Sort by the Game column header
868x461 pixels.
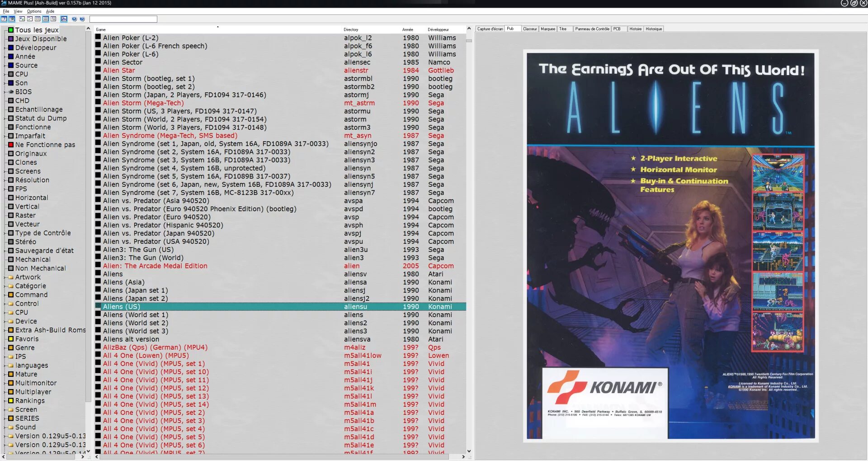pos(218,29)
